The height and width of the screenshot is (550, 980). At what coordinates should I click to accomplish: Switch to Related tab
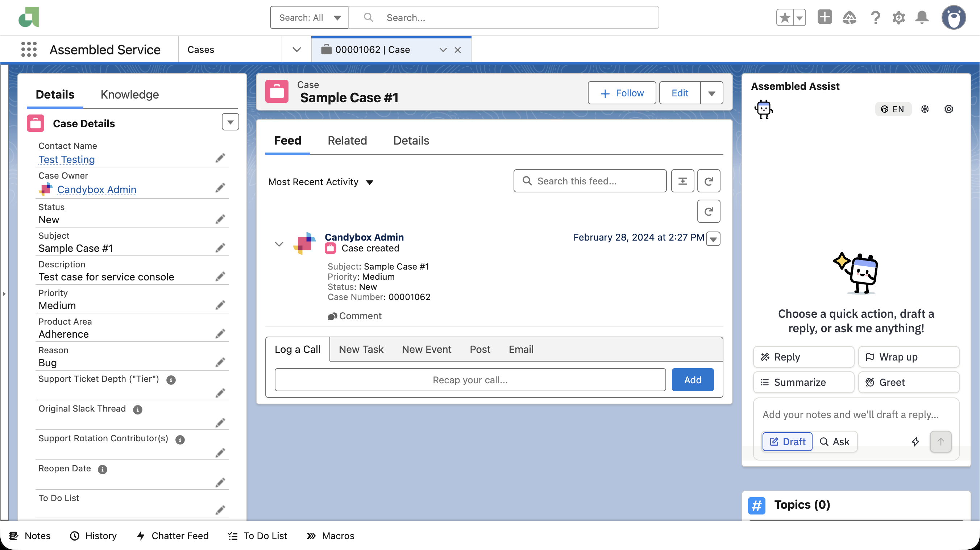pyautogui.click(x=347, y=140)
